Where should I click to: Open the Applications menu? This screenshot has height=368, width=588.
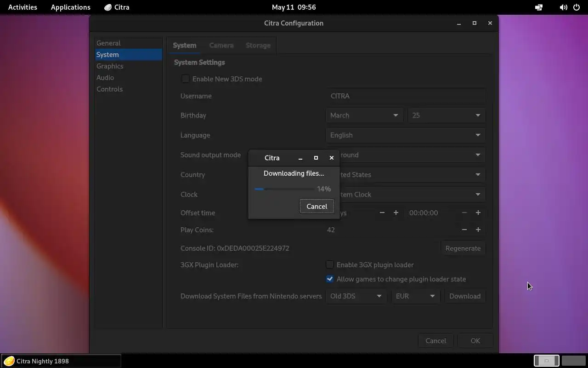click(70, 7)
